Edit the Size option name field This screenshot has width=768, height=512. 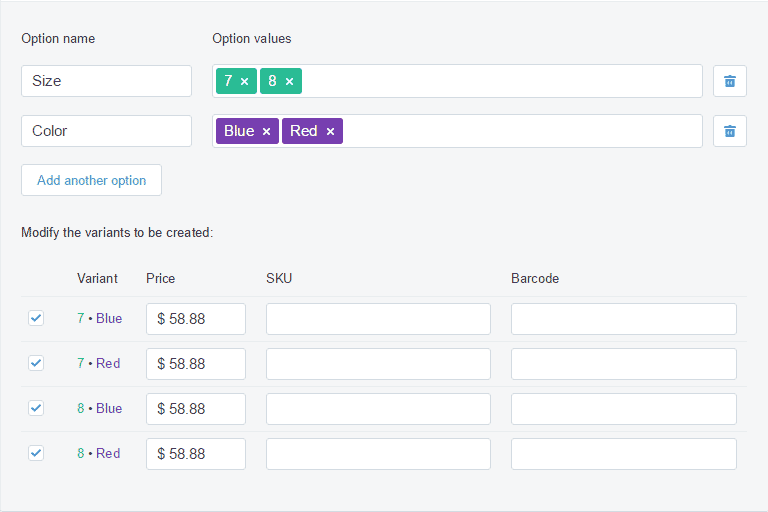pos(106,81)
